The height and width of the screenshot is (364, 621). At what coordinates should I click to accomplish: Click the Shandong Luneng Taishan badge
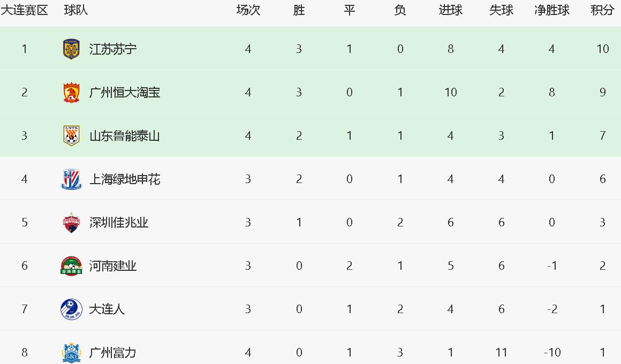click(71, 136)
